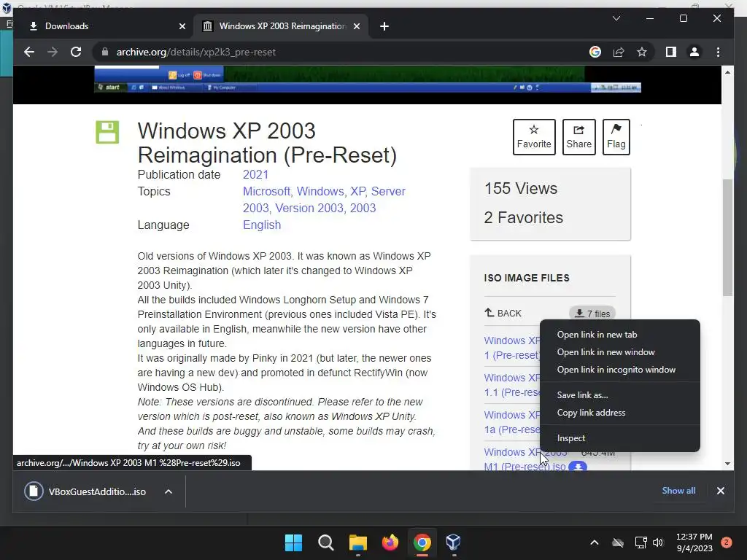Open the Windows Start menu
This screenshot has width=747, height=560.
point(293,542)
